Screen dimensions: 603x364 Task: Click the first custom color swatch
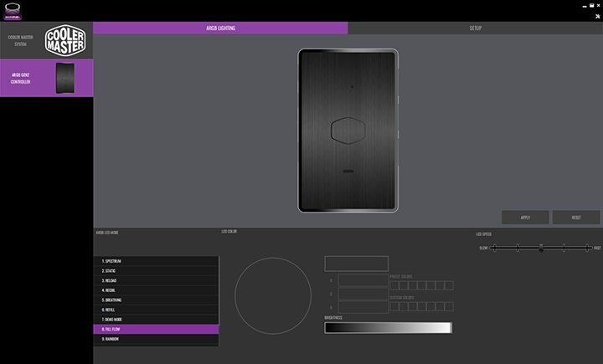(394, 306)
